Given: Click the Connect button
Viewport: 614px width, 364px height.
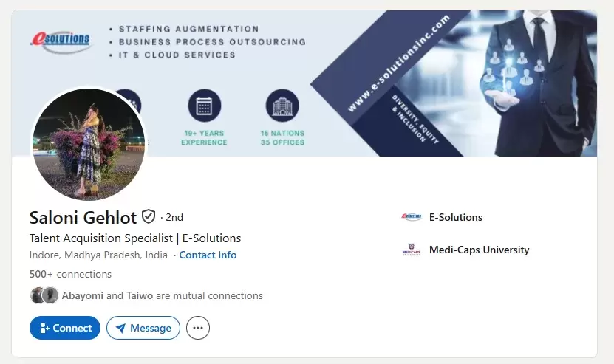Looking at the screenshot, I should point(65,328).
